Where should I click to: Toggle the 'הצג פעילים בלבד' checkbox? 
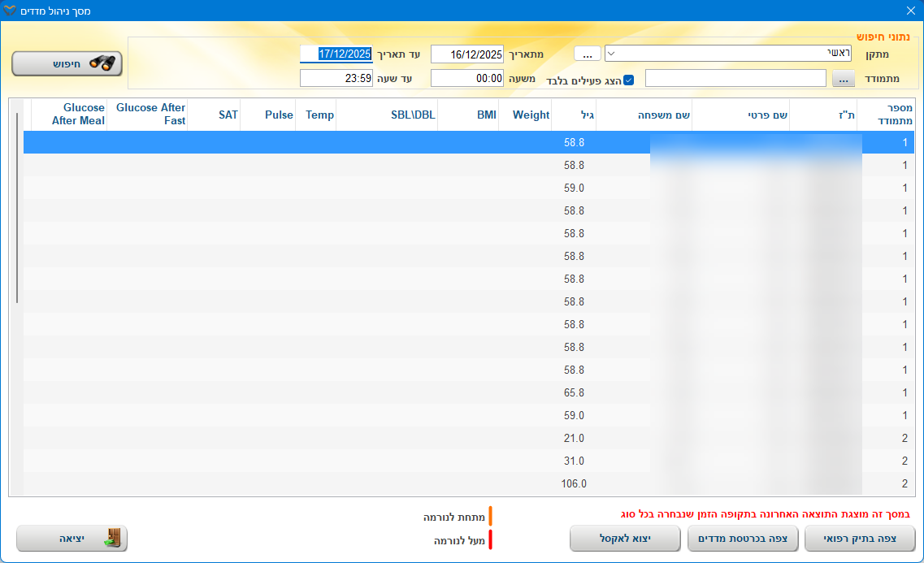click(x=628, y=80)
